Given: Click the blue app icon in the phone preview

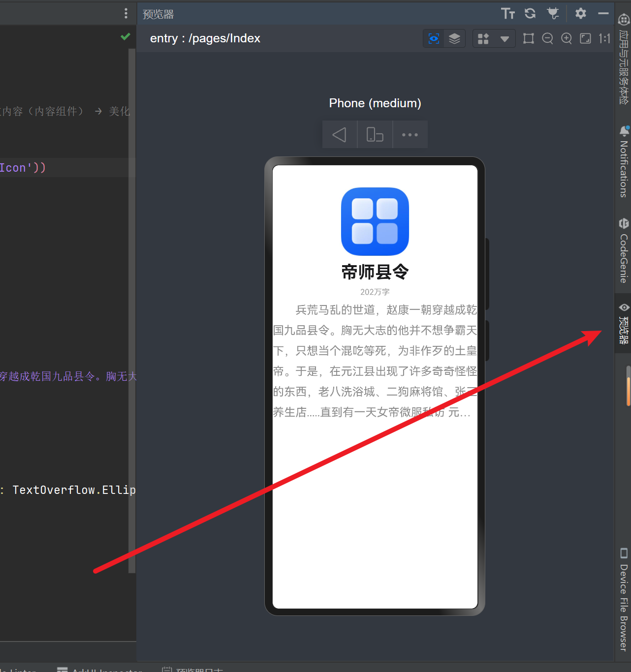Looking at the screenshot, I should coord(375,221).
